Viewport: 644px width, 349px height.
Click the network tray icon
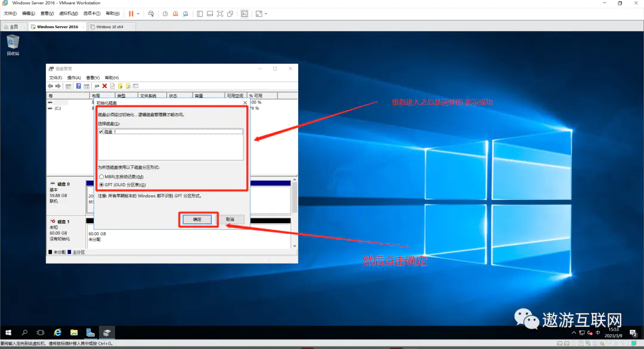(x=582, y=333)
